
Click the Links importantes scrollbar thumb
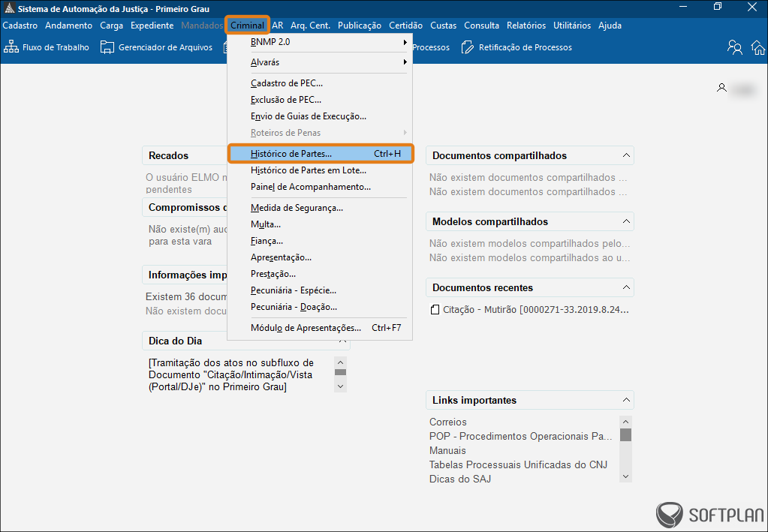point(625,434)
